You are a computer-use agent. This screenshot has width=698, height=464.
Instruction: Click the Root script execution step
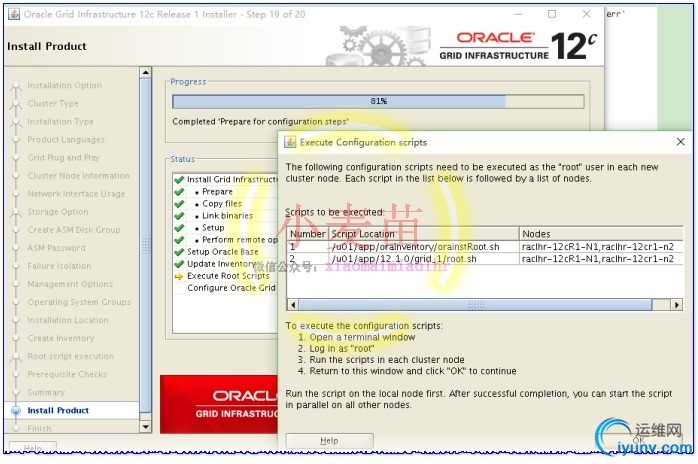[x=70, y=356]
